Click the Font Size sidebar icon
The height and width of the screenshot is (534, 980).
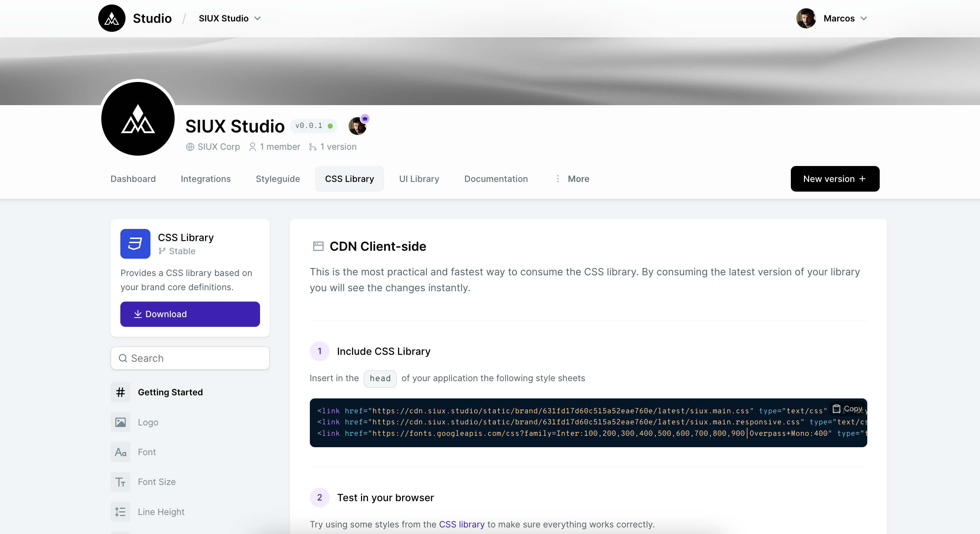coord(120,482)
